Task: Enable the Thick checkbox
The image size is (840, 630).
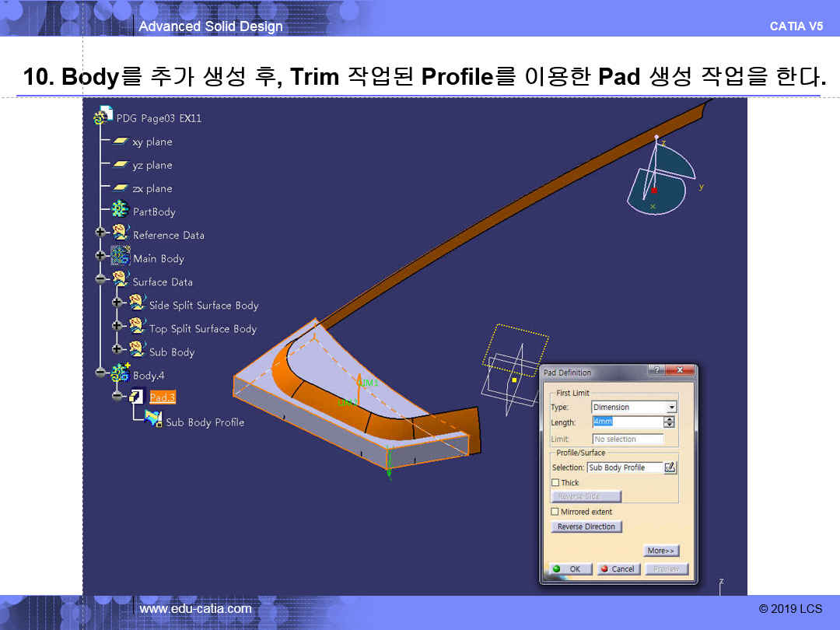Action: tap(555, 483)
